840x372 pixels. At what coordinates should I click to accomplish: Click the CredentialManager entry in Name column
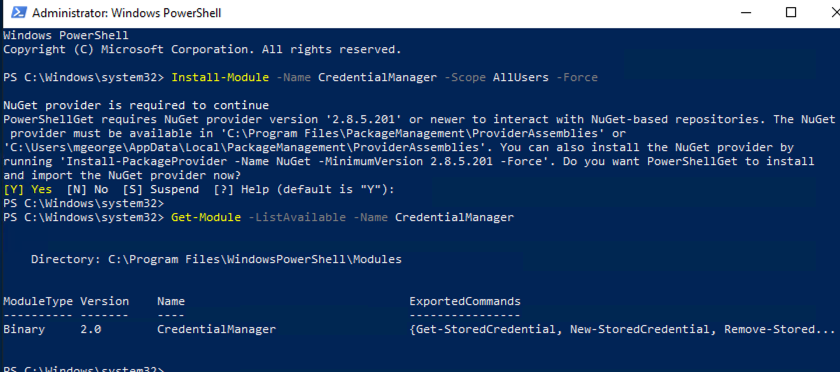tap(216, 330)
